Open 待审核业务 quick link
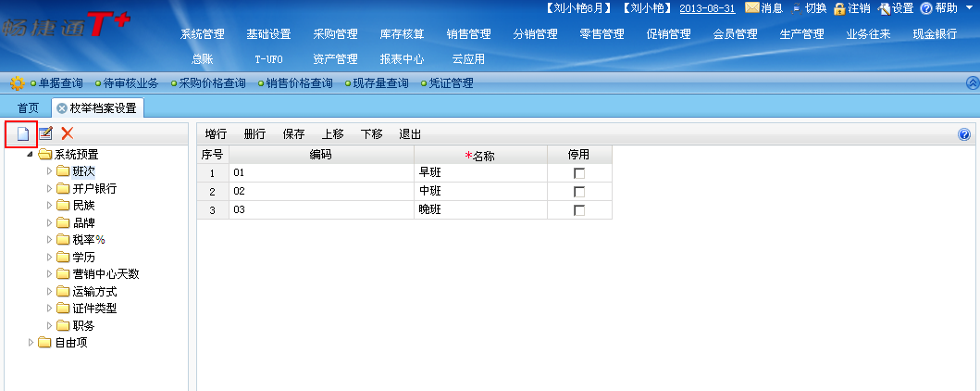980x391 pixels. pyautogui.click(x=130, y=83)
